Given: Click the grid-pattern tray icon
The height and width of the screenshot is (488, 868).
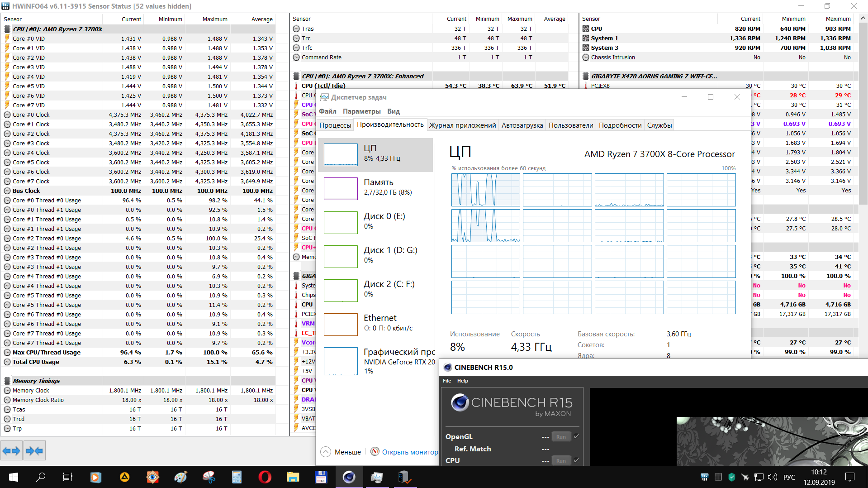Looking at the screenshot, I should [718, 477].
